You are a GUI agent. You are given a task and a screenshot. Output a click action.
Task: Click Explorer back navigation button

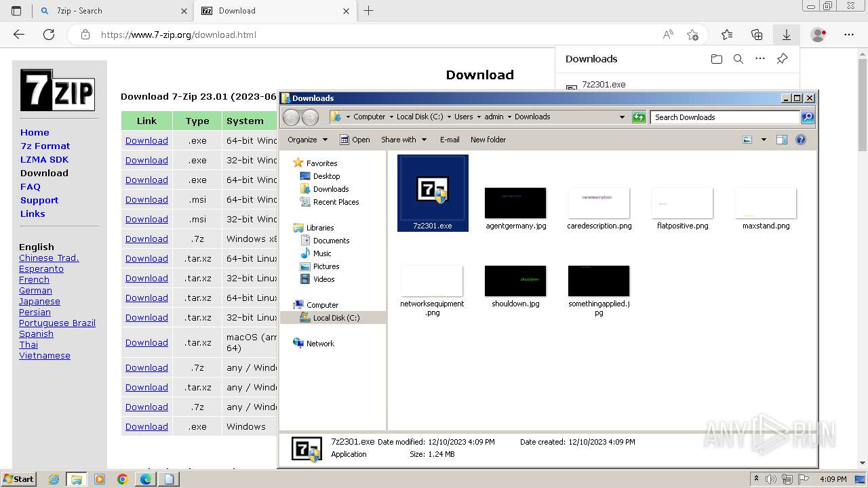(291, 117)
